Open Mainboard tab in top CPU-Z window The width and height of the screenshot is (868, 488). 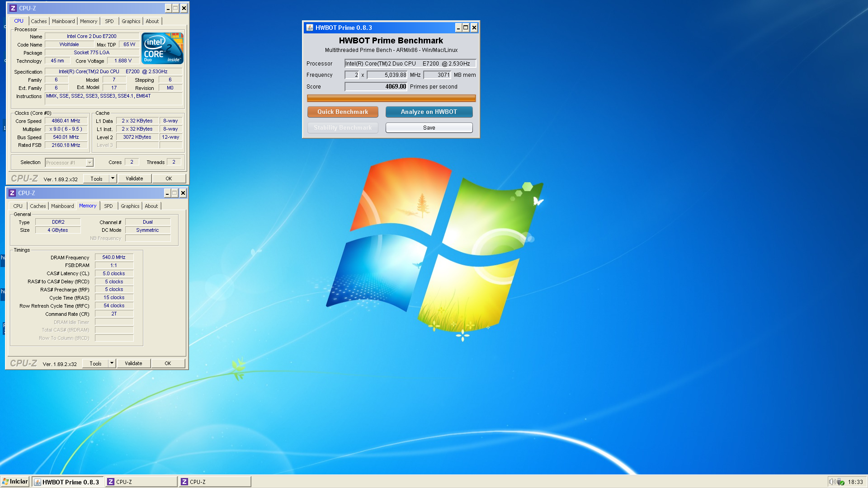(x=63, y=21)
